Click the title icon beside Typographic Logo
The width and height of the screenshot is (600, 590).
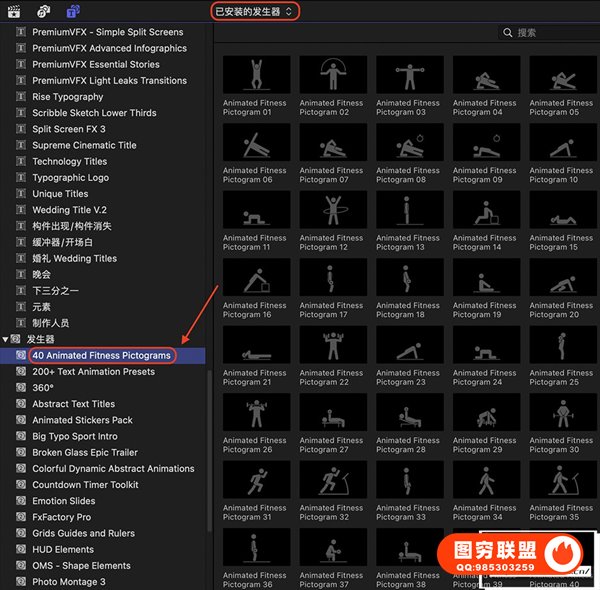(21, 178)
